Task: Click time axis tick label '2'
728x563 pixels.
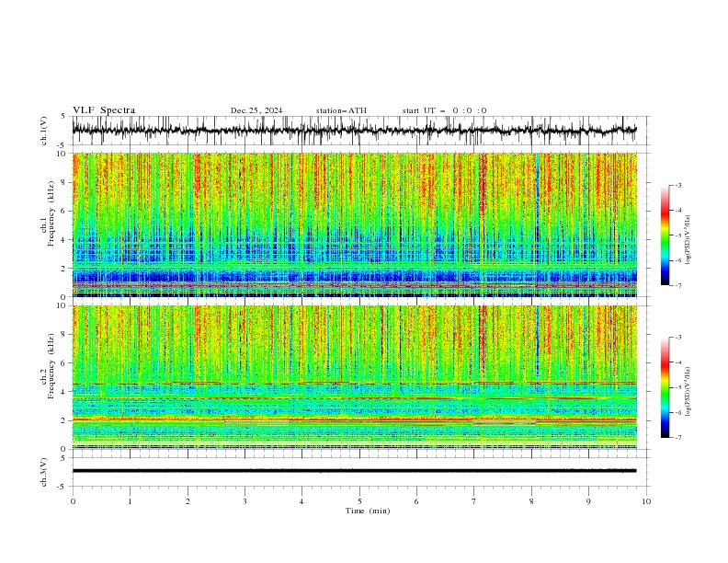Action: click(x=188, y=501)
